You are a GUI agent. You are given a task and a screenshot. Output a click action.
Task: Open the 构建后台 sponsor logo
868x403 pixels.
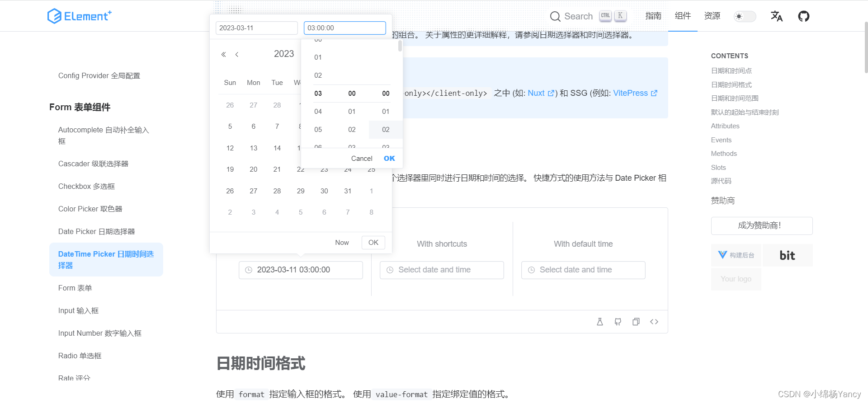[x=736, y=255]
